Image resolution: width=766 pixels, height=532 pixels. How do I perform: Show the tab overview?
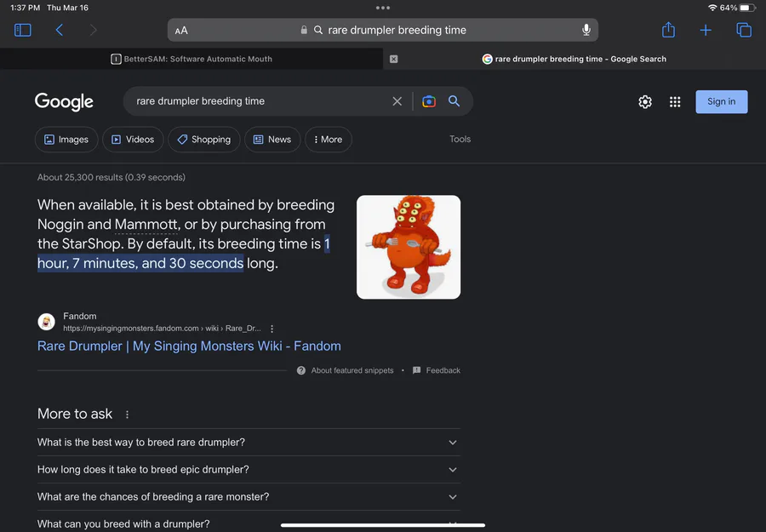(x=744, y=31)
